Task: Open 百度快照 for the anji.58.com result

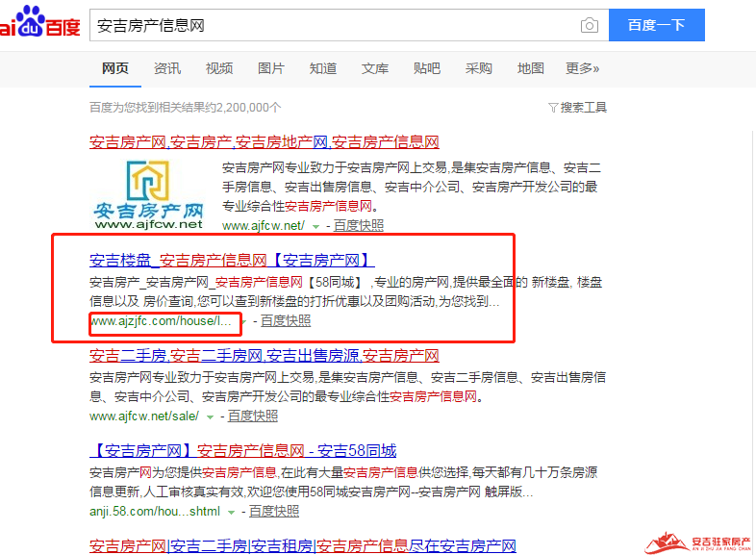Action: point(274,511)
